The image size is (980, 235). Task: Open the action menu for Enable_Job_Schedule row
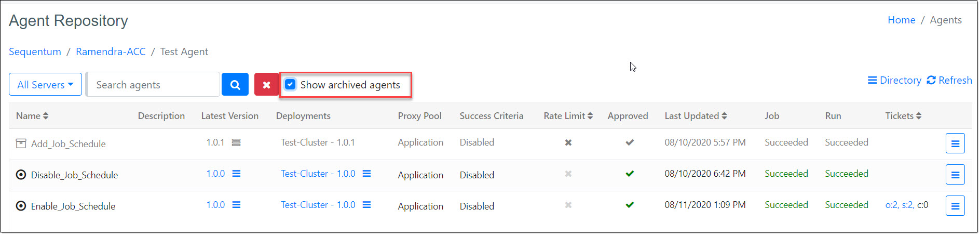click(955, 206)
